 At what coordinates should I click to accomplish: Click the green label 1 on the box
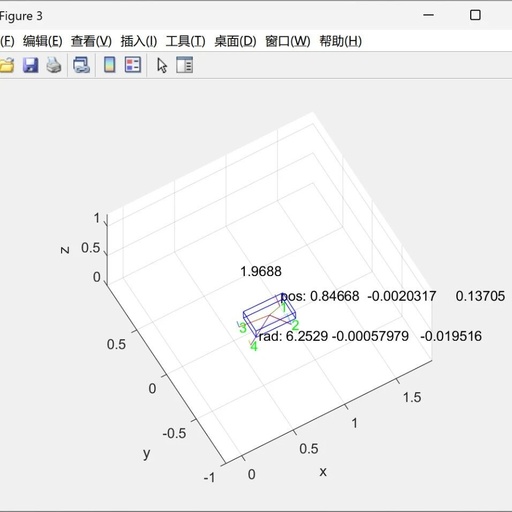click(x=284, y=308)
